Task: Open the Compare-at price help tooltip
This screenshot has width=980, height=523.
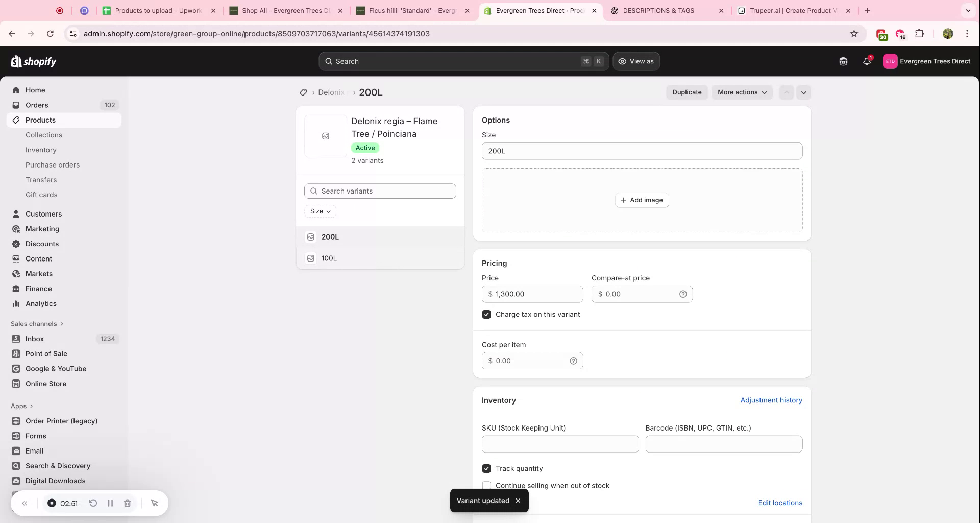Action: pyautogui.click(x=683, y=294)
